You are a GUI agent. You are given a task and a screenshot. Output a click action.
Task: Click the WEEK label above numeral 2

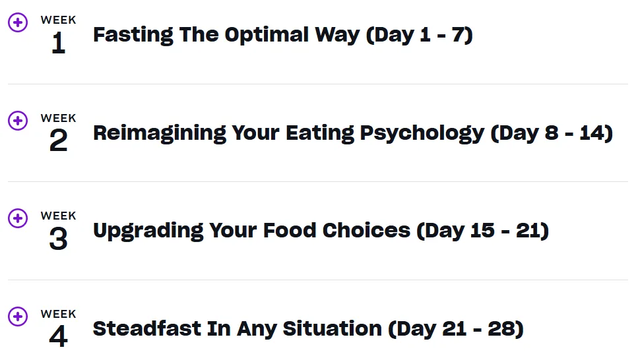(x=59, y=118)
